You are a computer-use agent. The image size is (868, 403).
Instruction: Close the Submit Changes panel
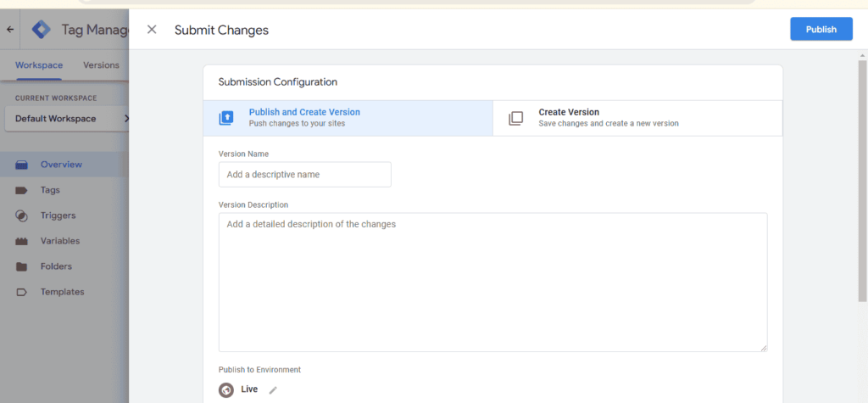152,30
